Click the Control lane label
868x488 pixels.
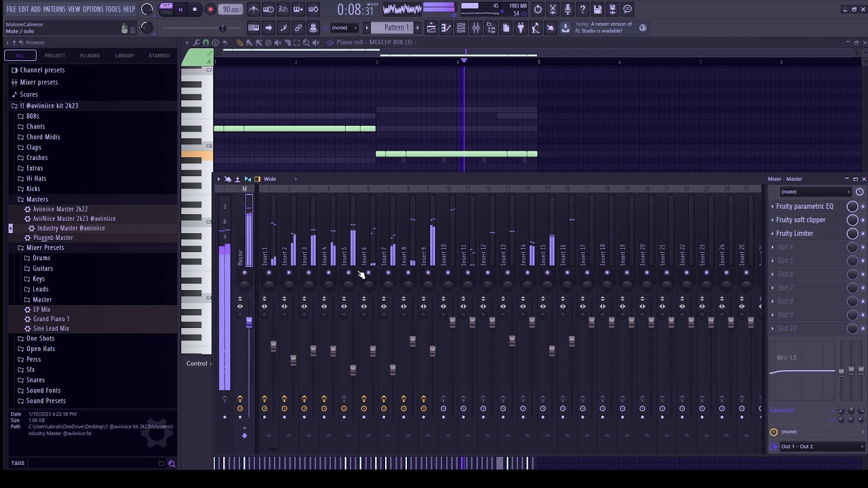click(197, 363)
